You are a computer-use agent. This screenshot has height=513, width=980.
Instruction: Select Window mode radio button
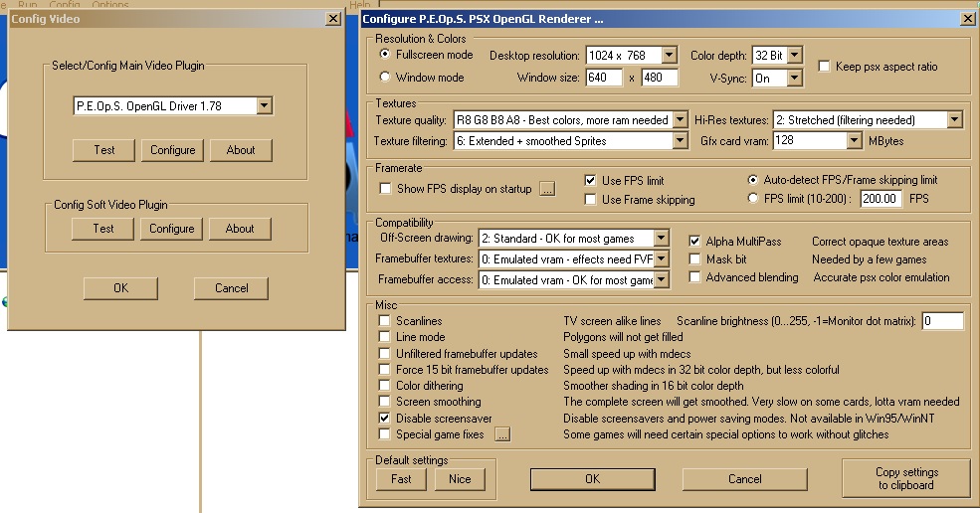pos(385,77)
